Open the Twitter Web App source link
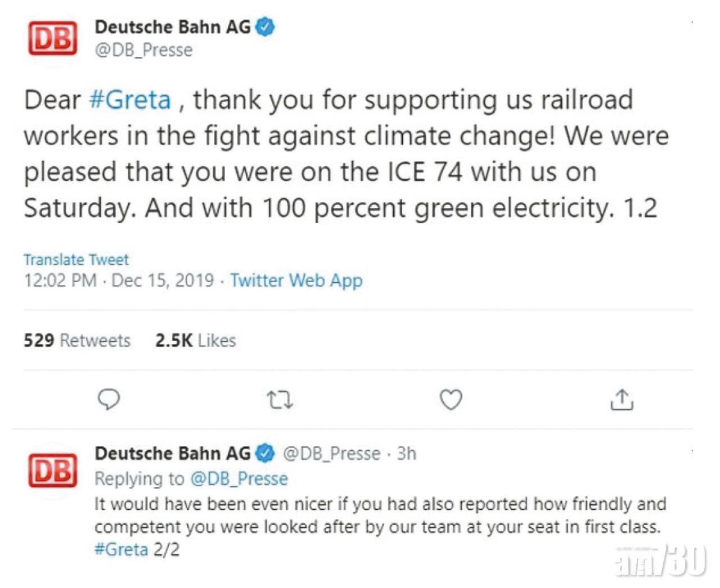 point(296,281)
